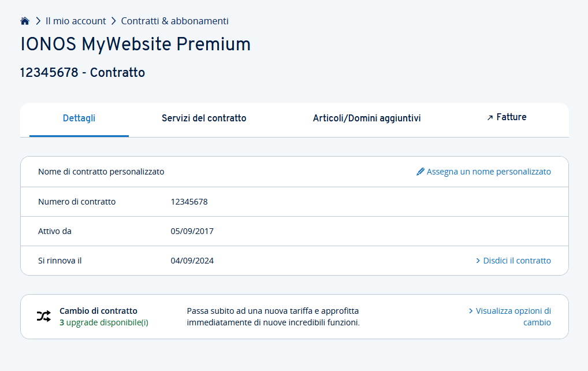Viewport: 588px width, 371px height.
Task: Open 'Contratti & abbonamenti' breadcrumb link
Action: pyautogui.click(x=175, y=21)
